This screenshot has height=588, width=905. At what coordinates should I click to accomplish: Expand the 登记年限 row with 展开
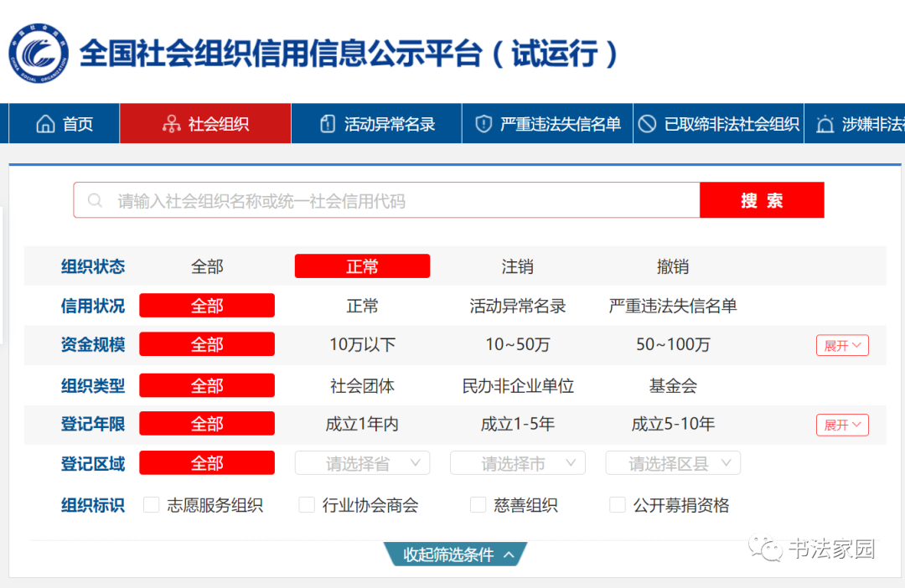point(841,425)
